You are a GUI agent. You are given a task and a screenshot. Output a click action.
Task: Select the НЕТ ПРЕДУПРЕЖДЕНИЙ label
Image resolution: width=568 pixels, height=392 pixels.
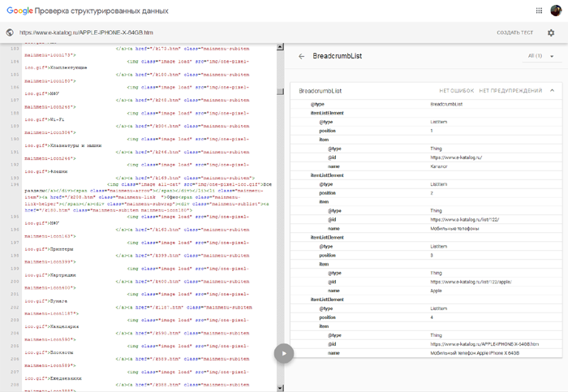point(510,91)
